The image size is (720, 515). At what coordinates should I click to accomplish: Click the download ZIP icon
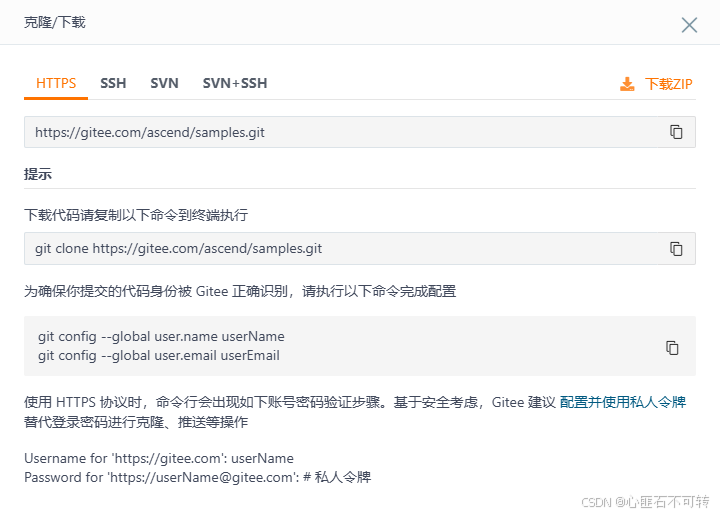[627, 84]
